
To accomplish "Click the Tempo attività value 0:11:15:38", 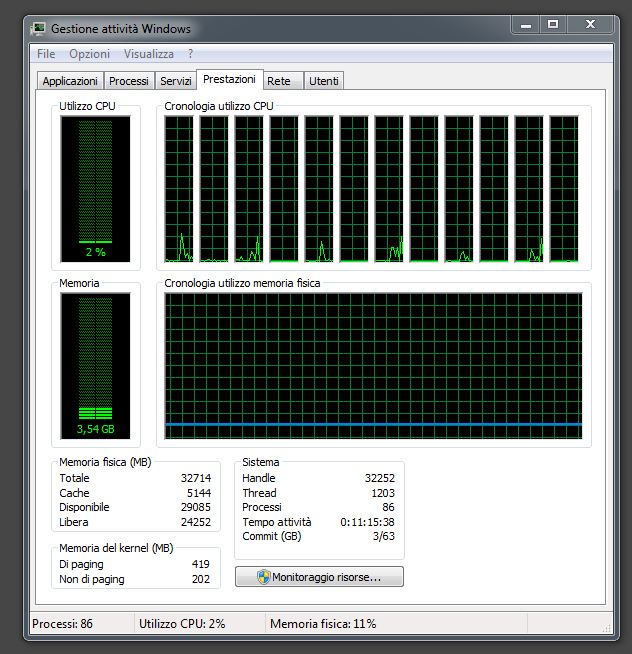I will point(367,522).
